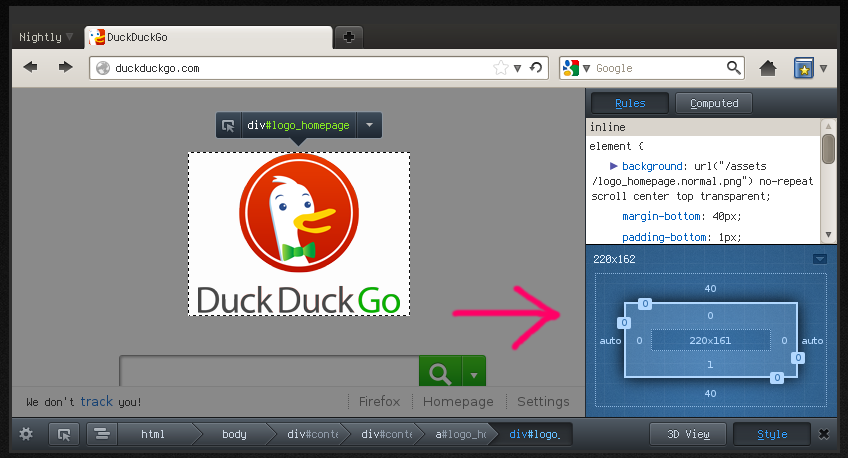Expand the background property triangle
Viewport: 848px width, 458px height.
click(613, 166)
